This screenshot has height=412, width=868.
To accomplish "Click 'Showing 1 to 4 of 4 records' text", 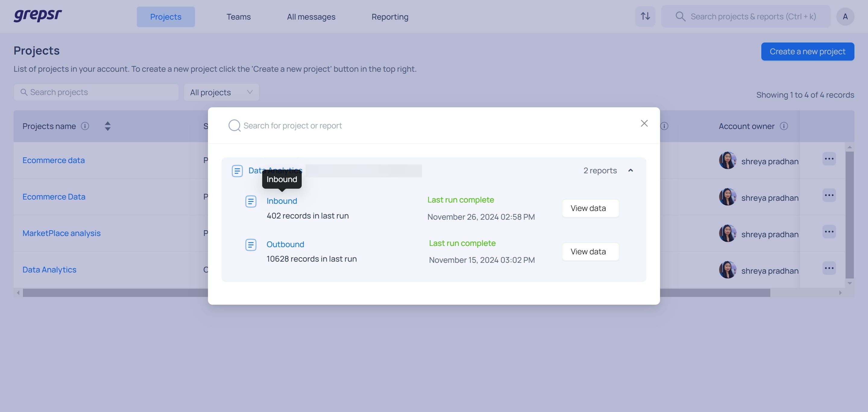I will [x=805, y=95].
